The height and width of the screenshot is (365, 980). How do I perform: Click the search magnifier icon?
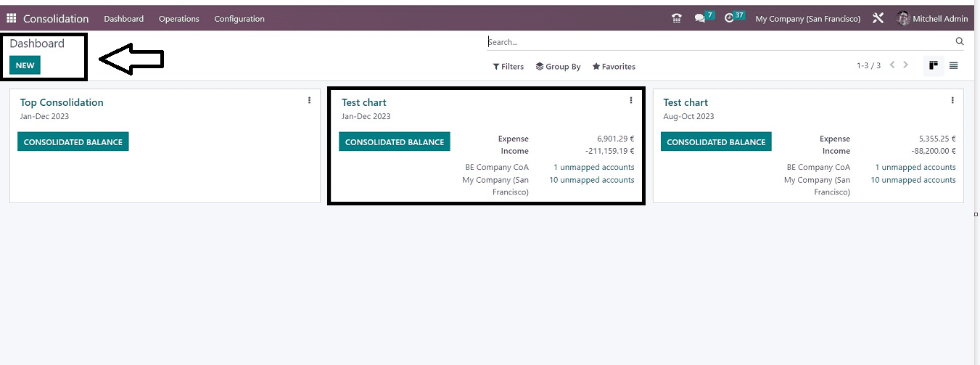[960, 41]
